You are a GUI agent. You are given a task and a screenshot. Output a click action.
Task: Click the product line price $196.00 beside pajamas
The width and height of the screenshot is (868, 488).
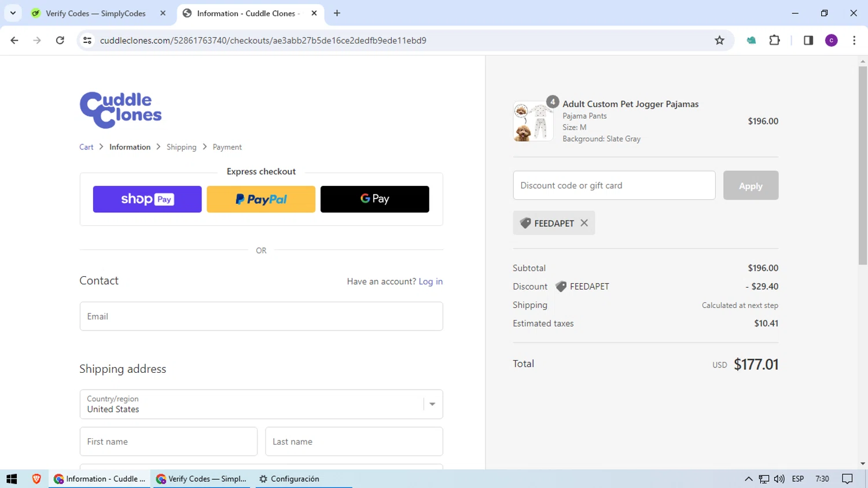[x=763, y=121]
